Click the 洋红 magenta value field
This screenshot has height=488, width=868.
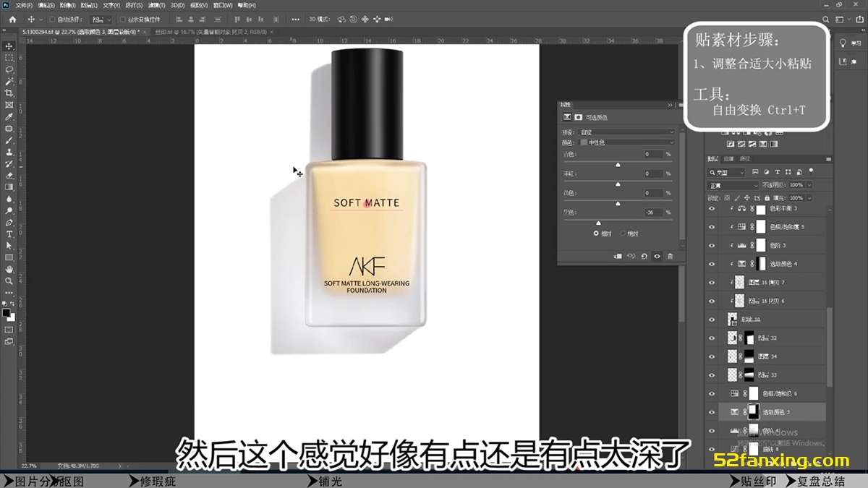(x=653, y=174)
